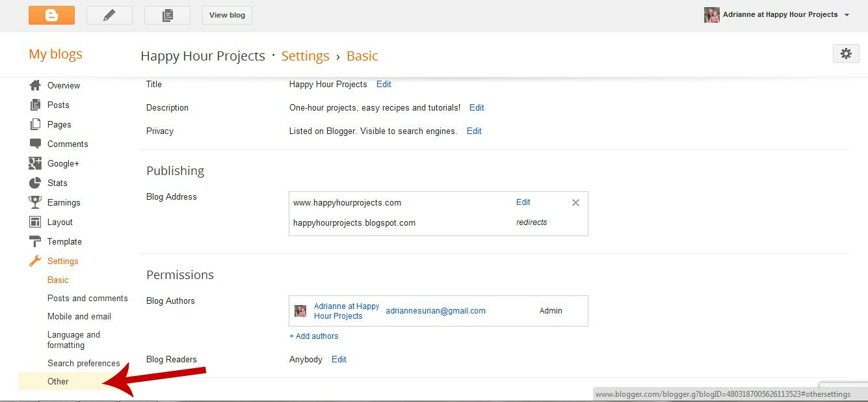This screenshot has width=868, height=402.
Task: Edit the blog Description
Action: [477, 107]
